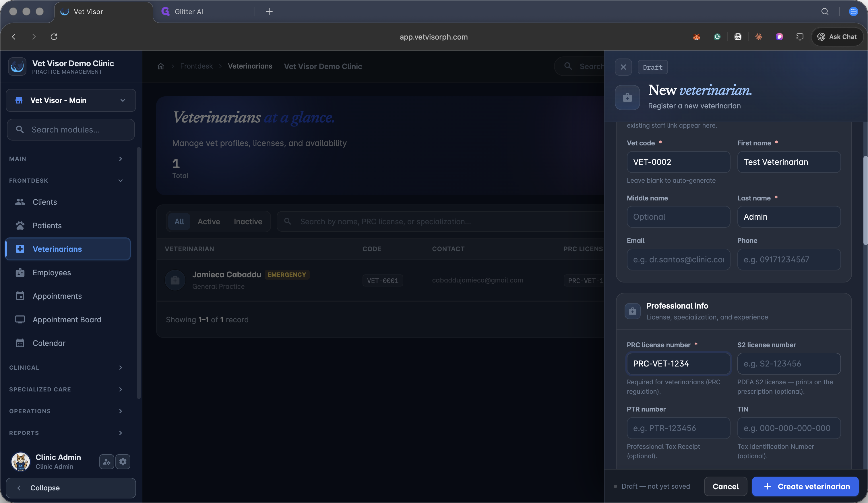
Task: Open a new browser tab with plus icon
Action: [x=269, y=11]
